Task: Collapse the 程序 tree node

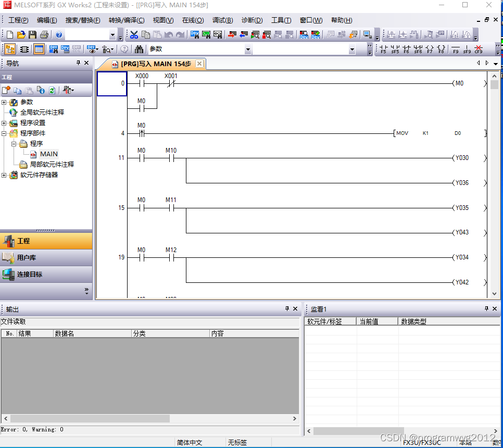Action: coord(14,144)
